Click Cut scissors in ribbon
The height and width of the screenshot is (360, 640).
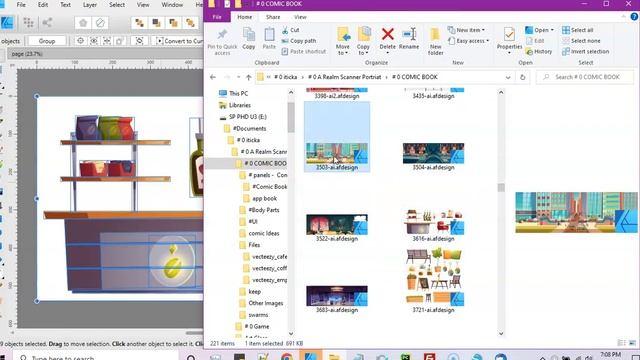coord(290,30)
